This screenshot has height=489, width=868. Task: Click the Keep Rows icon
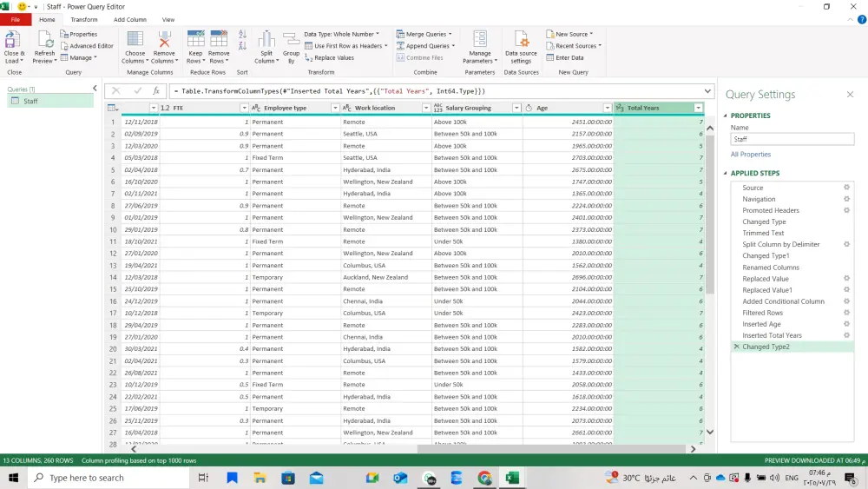195,40
